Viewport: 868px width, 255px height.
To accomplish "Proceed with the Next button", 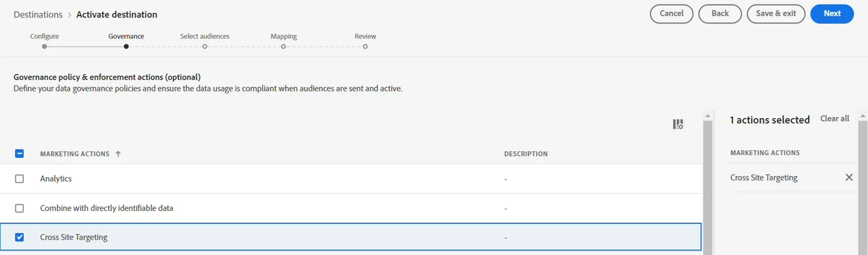I will (832, 14).
